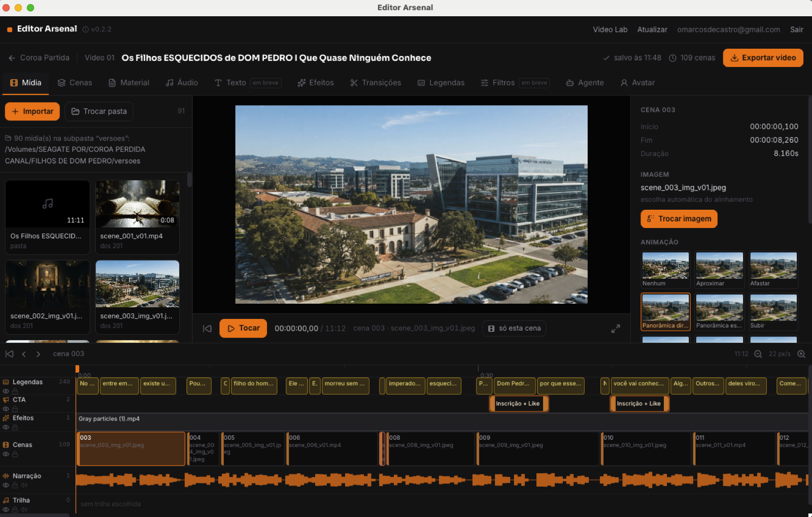This screenshot has width=812, height=517.
Task: Play the video with Tocar button
Action: [243, 329]
